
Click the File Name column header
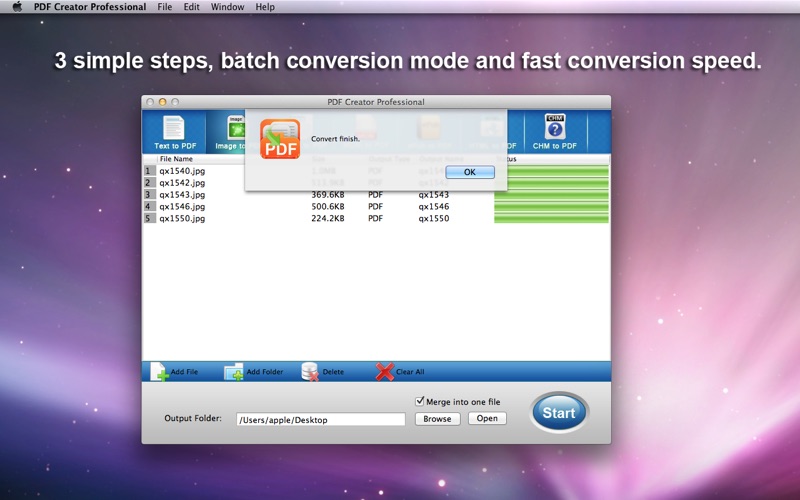(176, 159)
